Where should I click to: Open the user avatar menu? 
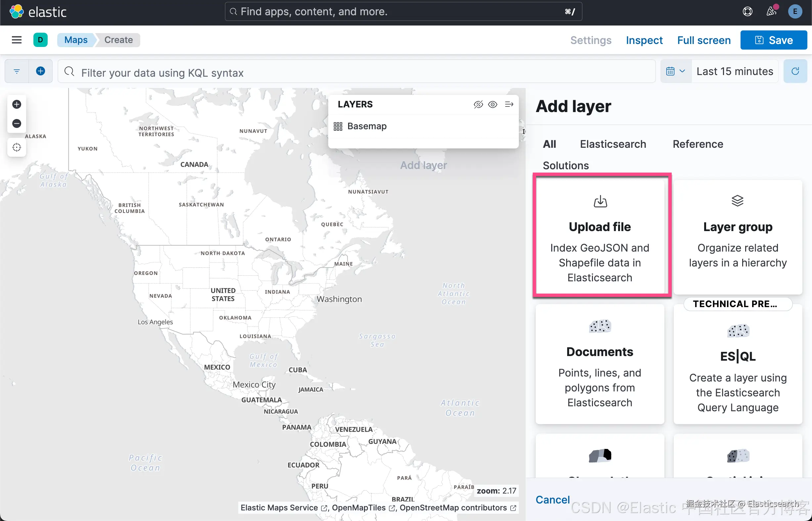point(795,12)
